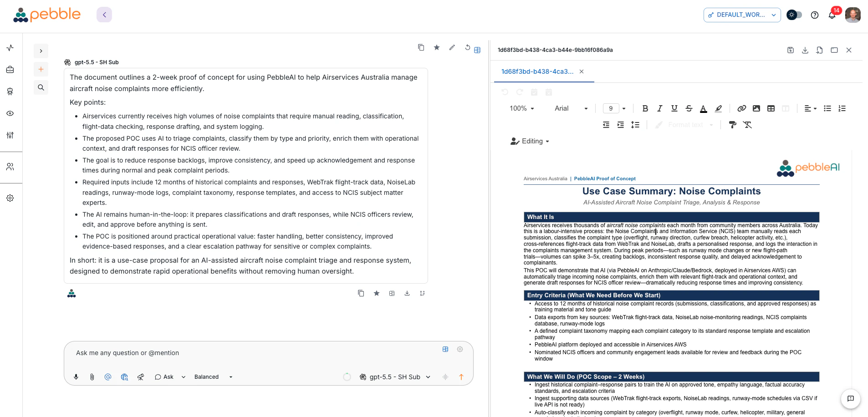
Task: Star the response below the message
Action: click(377, 293)
